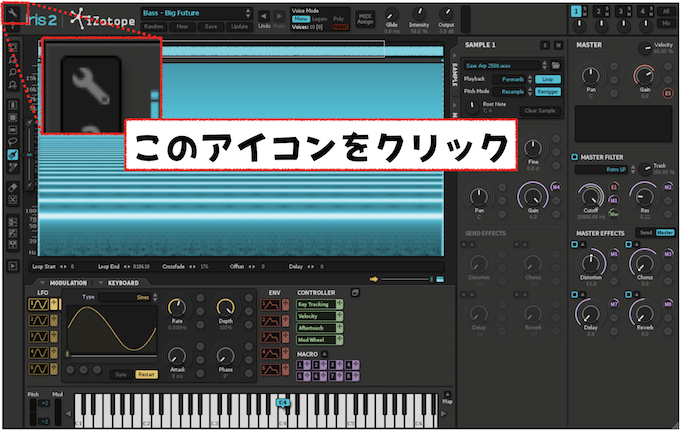This screenshot has width=680, height=430.
Task: Toggle the master Reverb effect power button
Action: click(x=628, y=295)
